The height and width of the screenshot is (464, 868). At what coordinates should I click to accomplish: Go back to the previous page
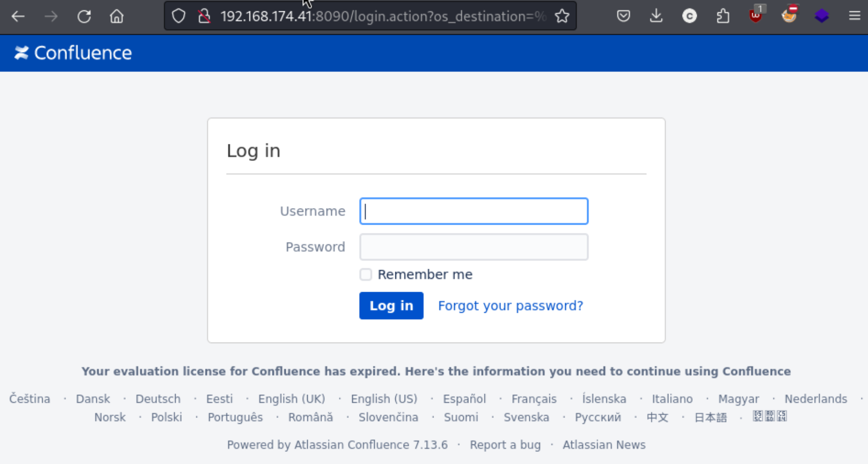pos(18,16)
